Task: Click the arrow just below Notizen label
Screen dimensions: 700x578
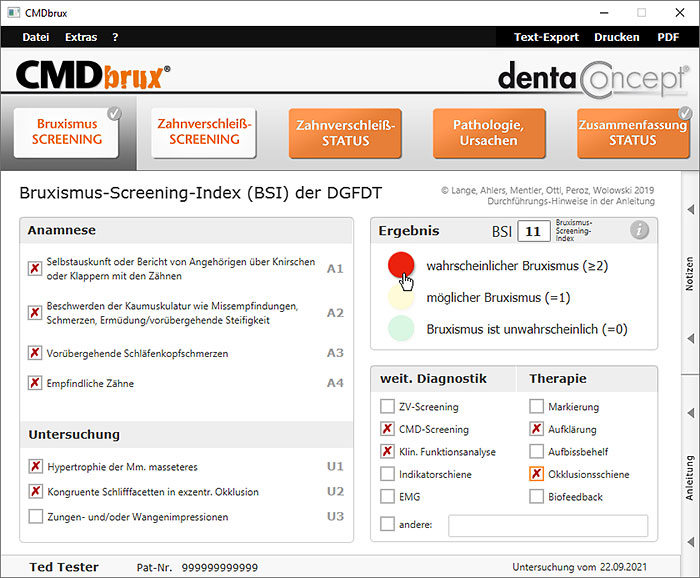Action: (691, 338)
